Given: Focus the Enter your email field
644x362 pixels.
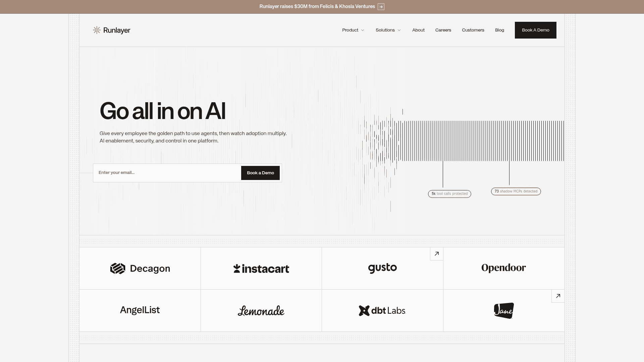Looking at the screenshot, I should (167, 173).
